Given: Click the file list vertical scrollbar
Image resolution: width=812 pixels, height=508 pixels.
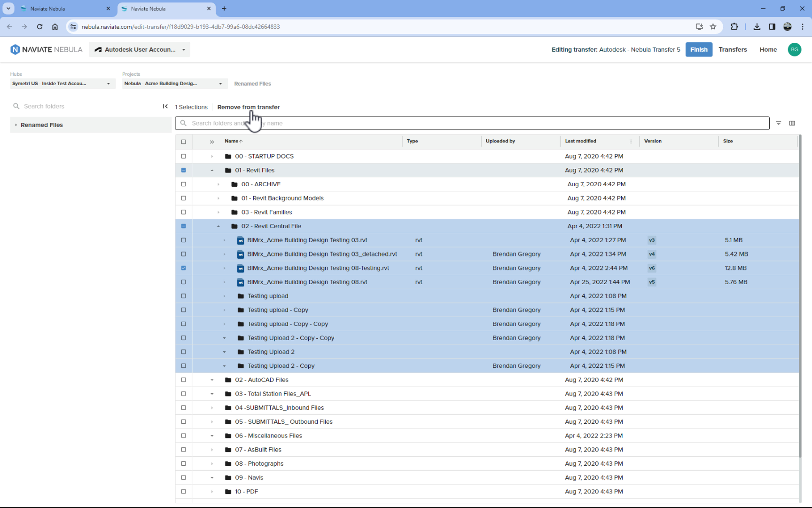Looking at the screenshot, I should coord(800,295).
